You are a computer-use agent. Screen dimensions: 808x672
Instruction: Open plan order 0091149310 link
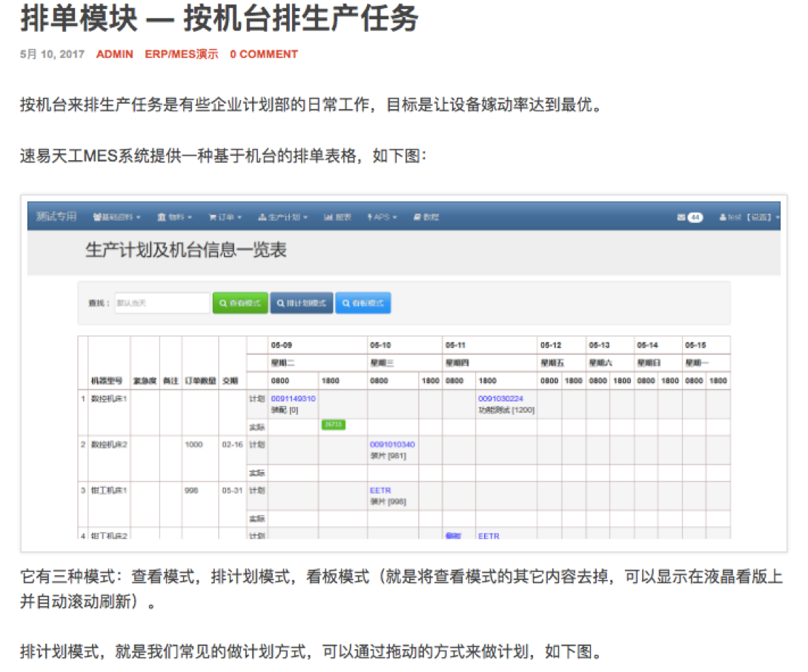[293, 399]
